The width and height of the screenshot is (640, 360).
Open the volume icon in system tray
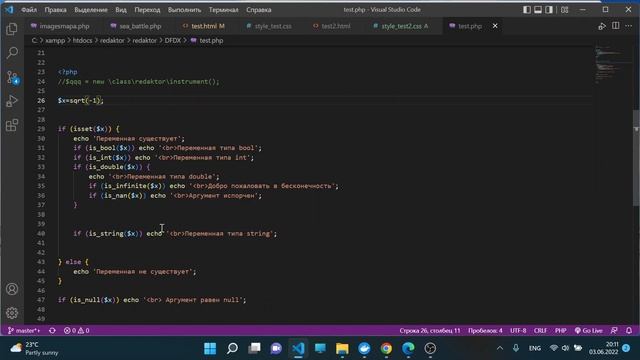click(565, 348)
